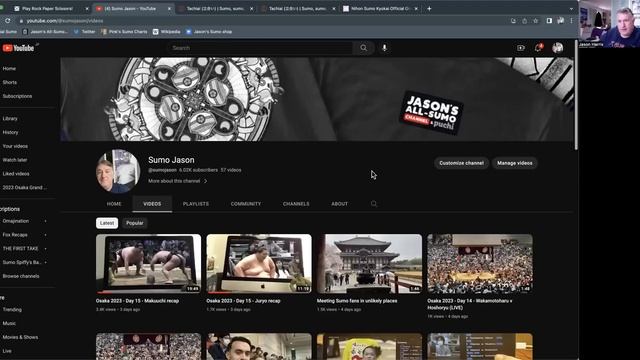
Task: Click the browser address bar
Action: click(261, 20)
